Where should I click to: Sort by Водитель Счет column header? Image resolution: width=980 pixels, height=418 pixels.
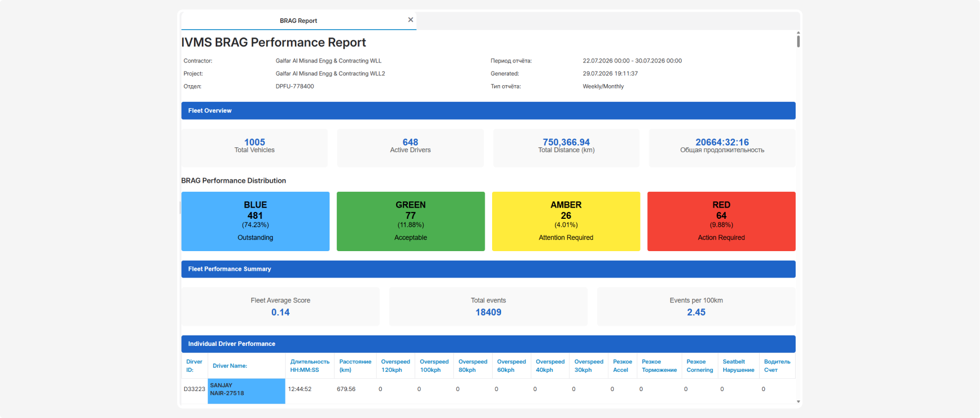(x=777, y=366)
